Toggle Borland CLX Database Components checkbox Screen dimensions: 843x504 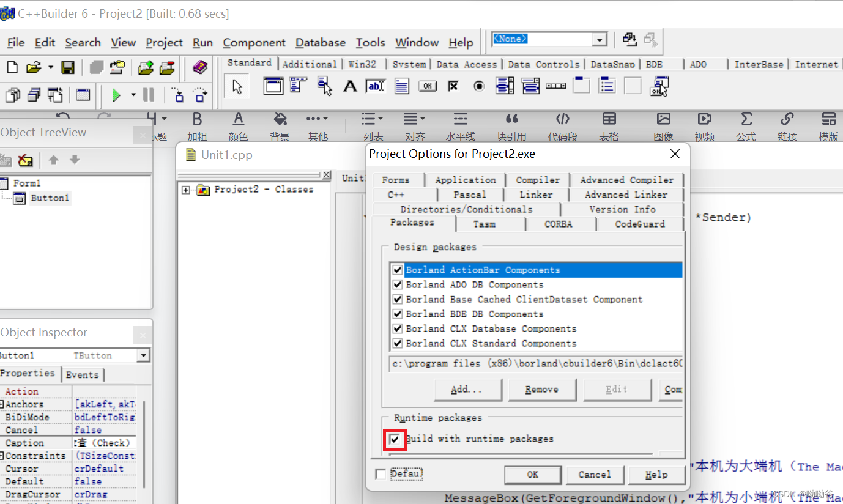coord(398,328)
